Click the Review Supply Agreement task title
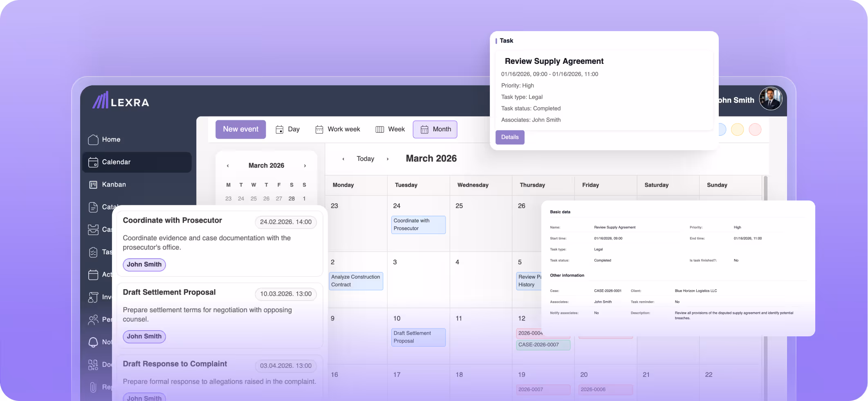 point(554,61)
